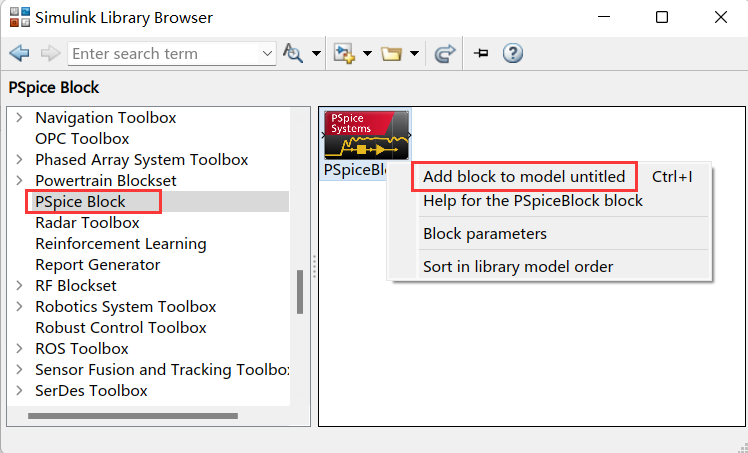The image size is (748, 453).
Task: Open the folder dropdown arrow
Action: 414,53
